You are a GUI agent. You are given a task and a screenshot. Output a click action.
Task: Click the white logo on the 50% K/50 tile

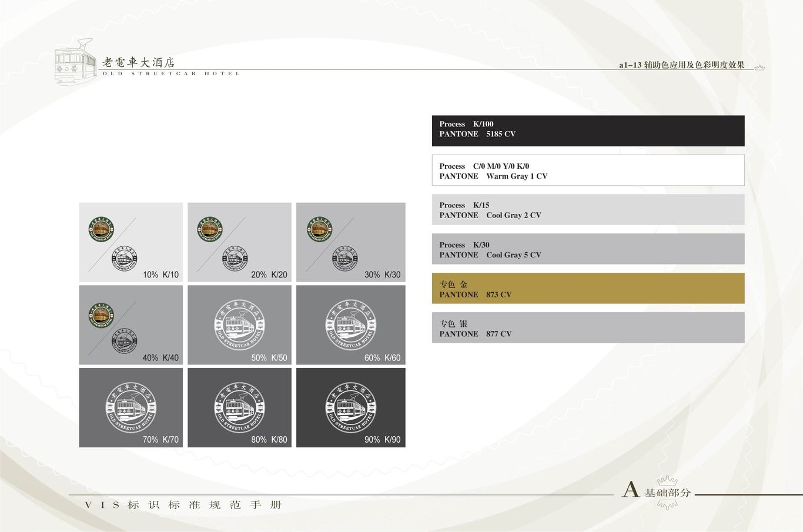tap(239, 325)
